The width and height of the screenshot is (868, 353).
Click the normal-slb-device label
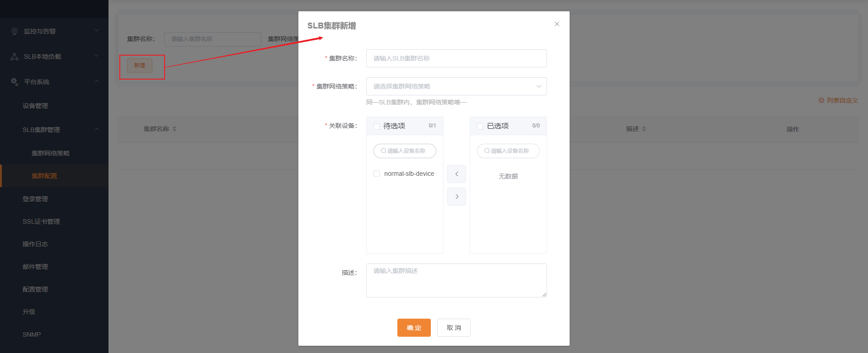[409, 174]
